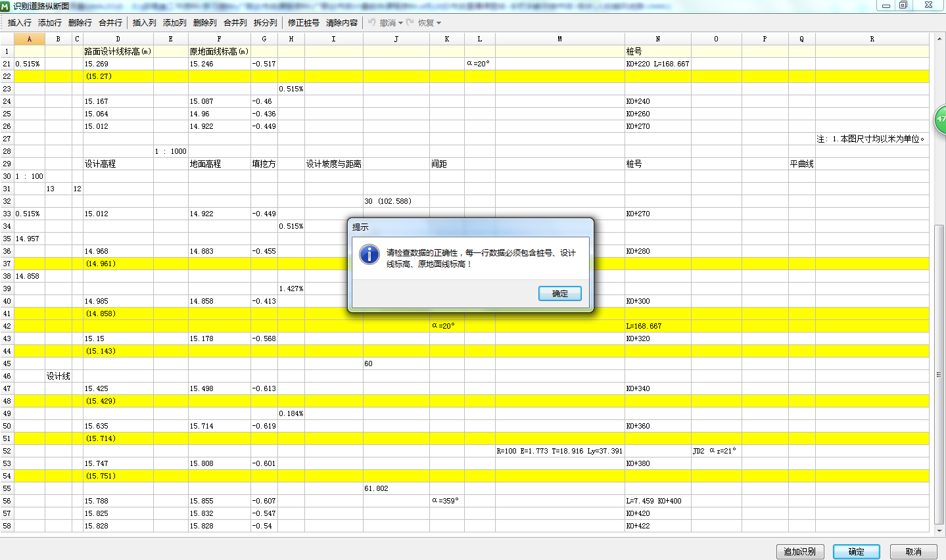The width and height of the screenshot is (946, 560).
Task: Click cell 设计线
Action: [x=59, y=376]
